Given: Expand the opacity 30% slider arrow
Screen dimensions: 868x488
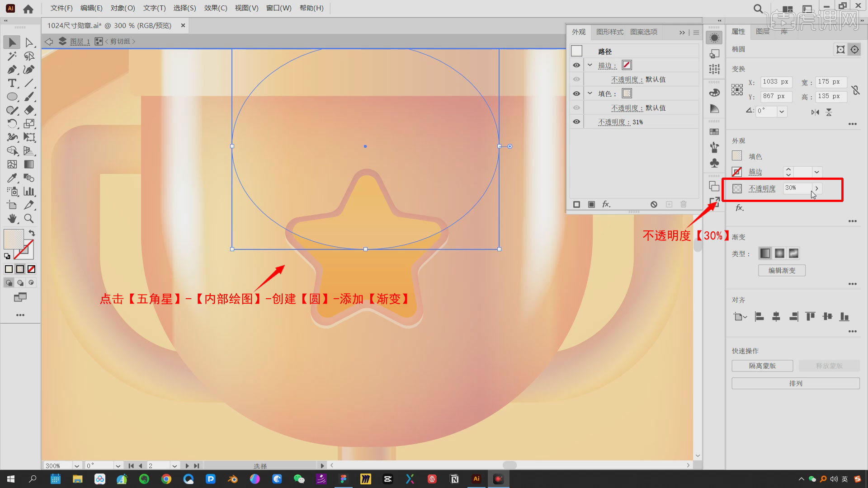Looking at the screenshot, I should (816, 188).
